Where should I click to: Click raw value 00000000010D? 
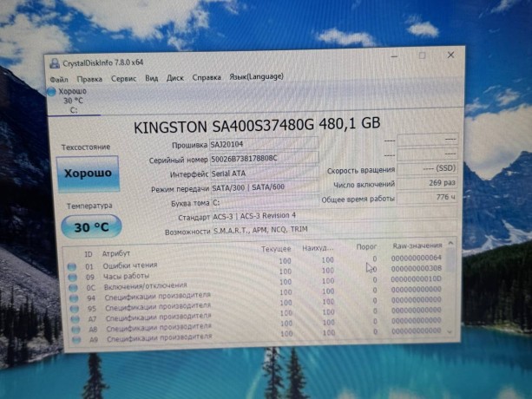click(417, 279)
